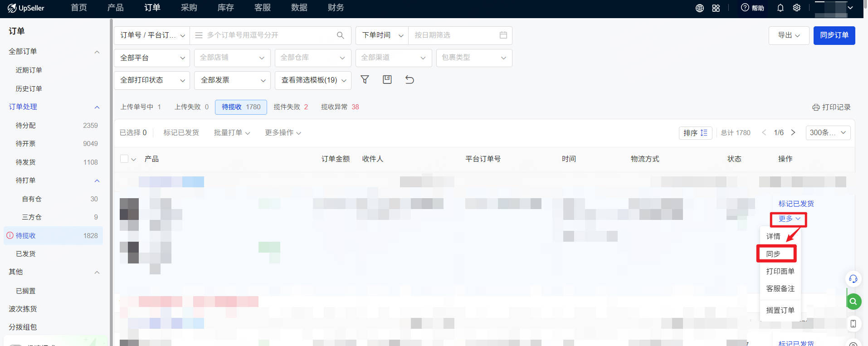Click the save filter template icon

pyautogui.click(x=387, y=80)
